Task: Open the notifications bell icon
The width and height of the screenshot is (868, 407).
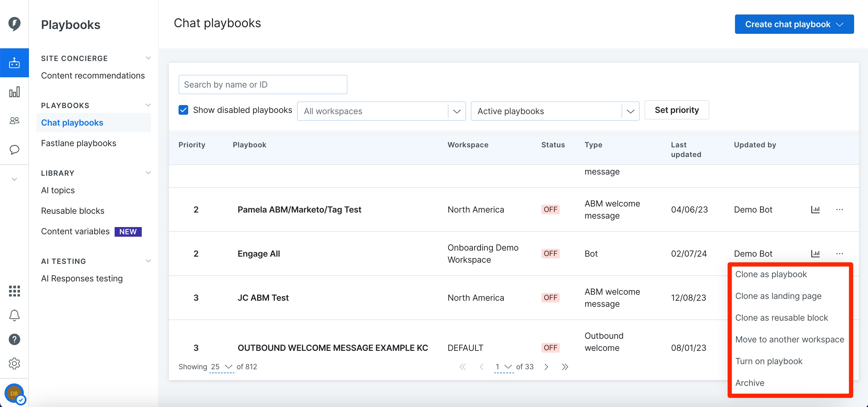Action: (x=14, y=315)
